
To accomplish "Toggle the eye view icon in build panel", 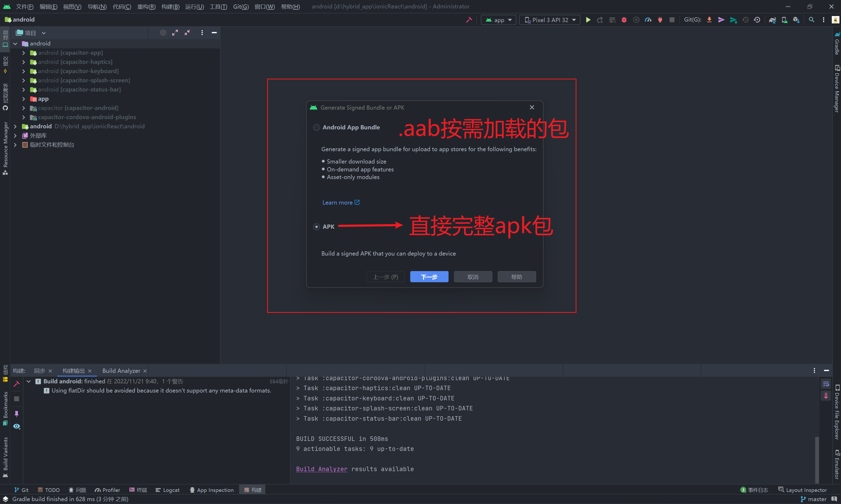I will [16, 426].
